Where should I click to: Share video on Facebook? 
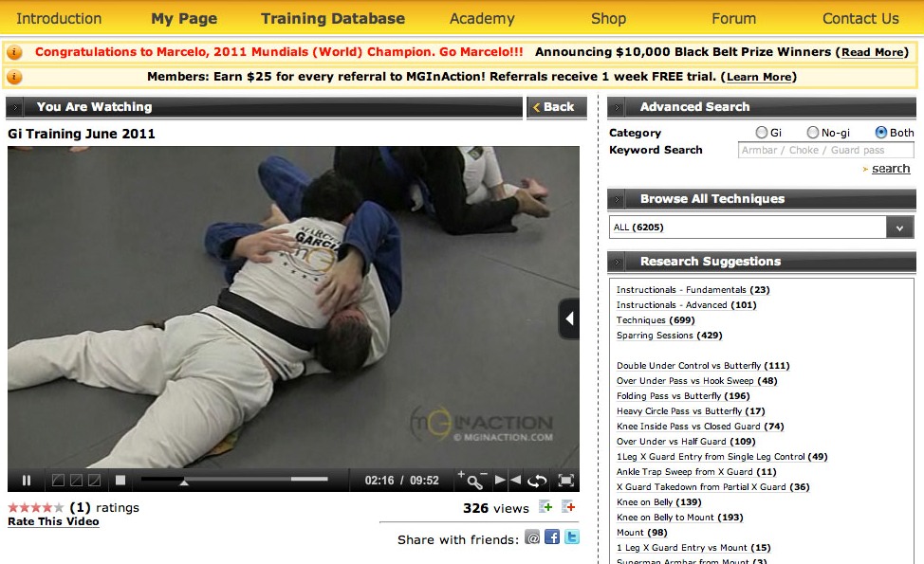click(552, 537)
